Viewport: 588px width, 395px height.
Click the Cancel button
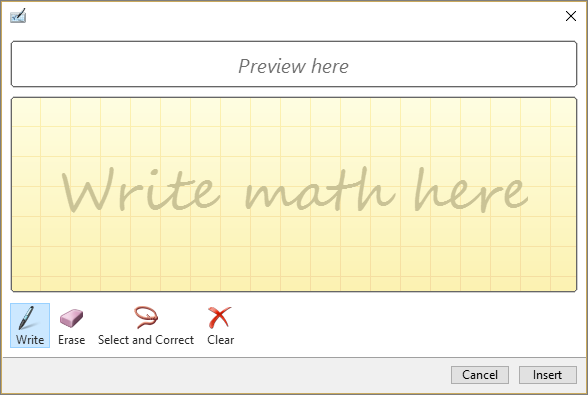coord(480,375)
